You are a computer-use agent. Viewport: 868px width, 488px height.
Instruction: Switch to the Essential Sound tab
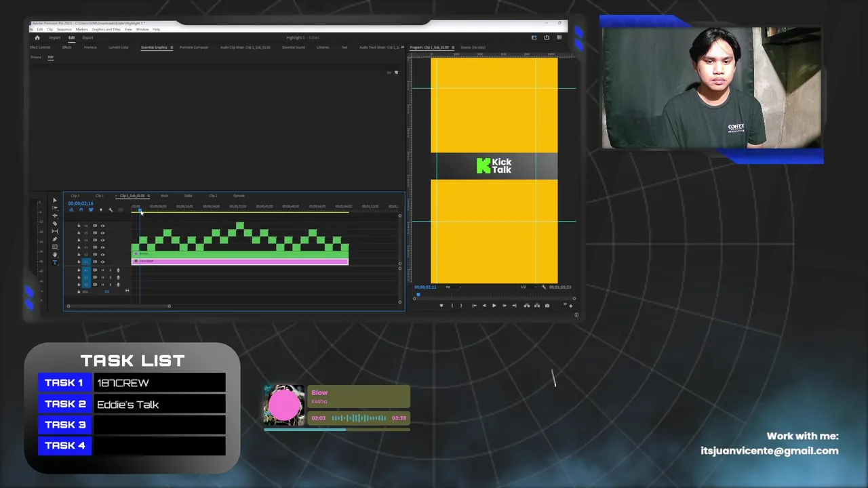tap(293, 47)
